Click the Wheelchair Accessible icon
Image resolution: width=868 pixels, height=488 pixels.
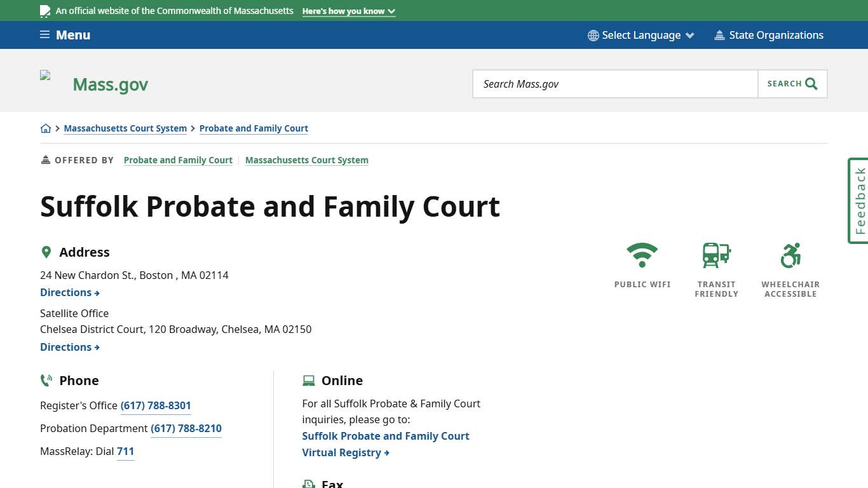tap(790, 255)
